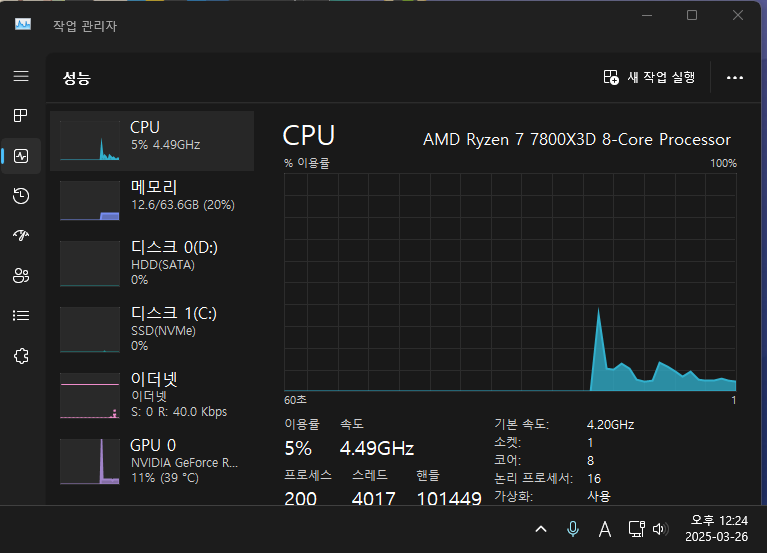Go to the Processes page icon
The height and width of the screenshot is (553, 767).
tap(21, 116)
